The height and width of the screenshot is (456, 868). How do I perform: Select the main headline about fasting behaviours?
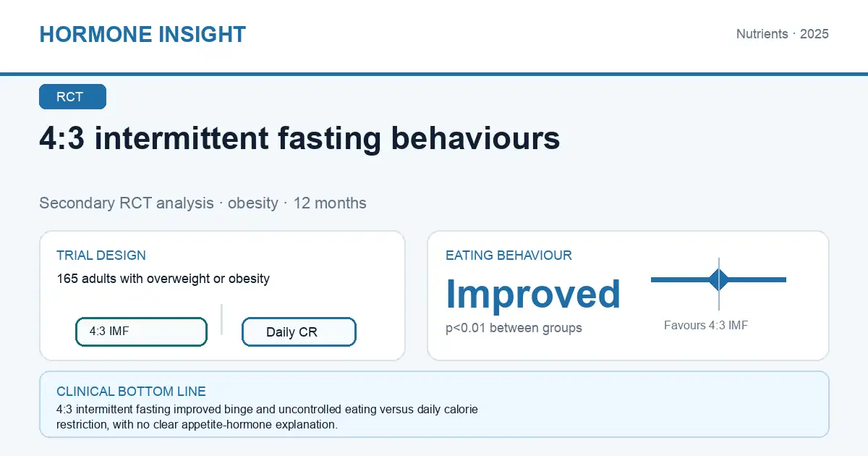(x=299, y=138)
